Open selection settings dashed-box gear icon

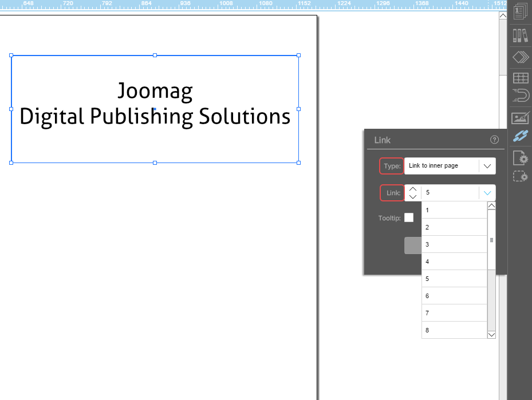point(520,176)
